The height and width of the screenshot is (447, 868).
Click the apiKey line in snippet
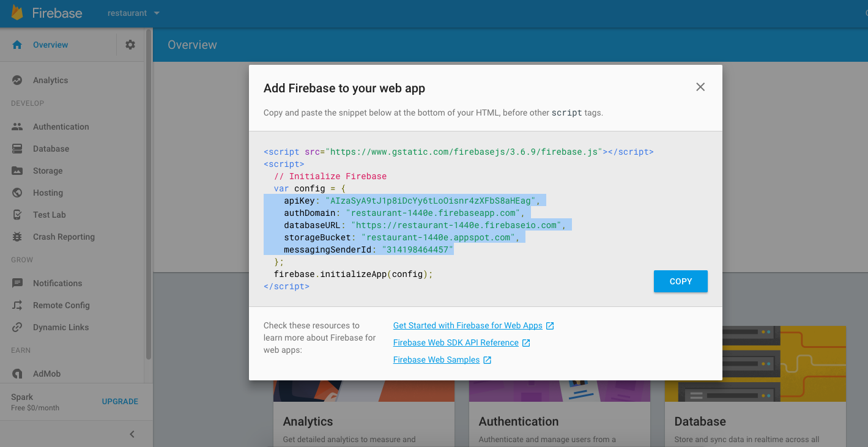point(412,201)
